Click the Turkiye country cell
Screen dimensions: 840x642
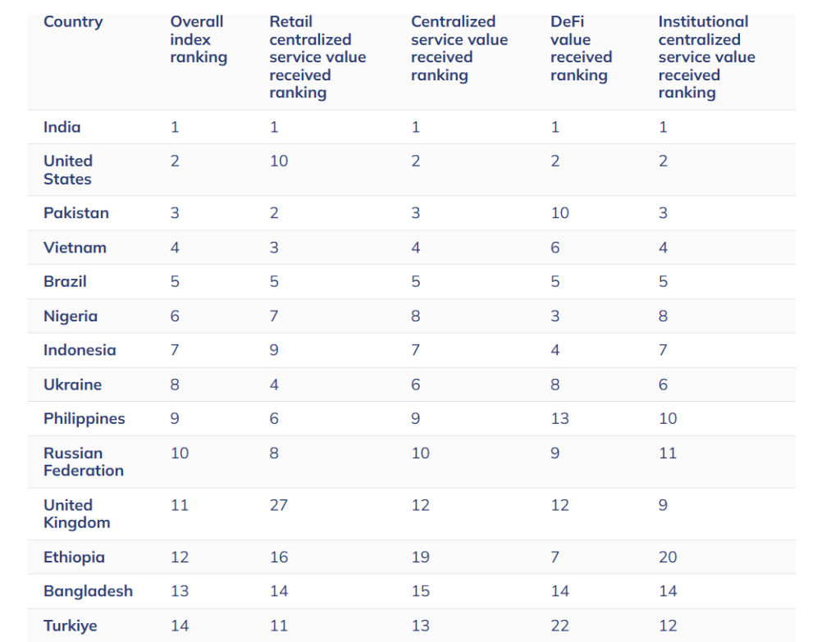71,626
